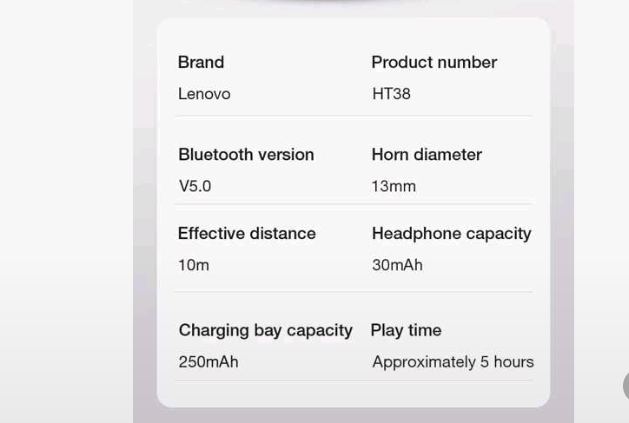This screenshot has height=423, width=629.
Task: Click the Brand label
Action: point(201,62)
